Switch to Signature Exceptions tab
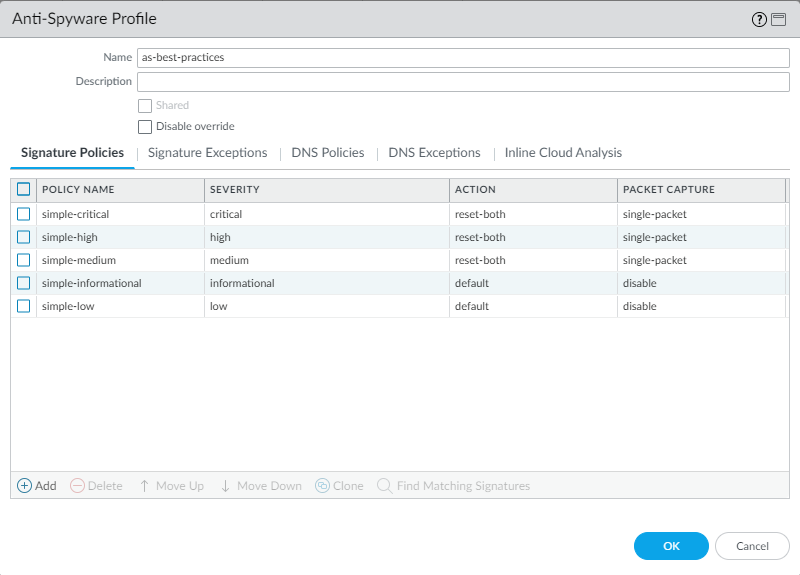 [x=207, y=153]
